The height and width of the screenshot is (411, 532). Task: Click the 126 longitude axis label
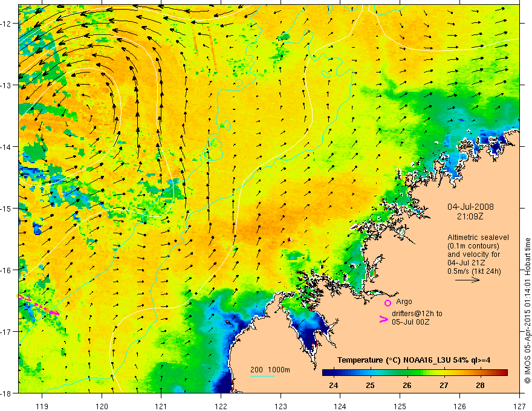coord(459,406)
